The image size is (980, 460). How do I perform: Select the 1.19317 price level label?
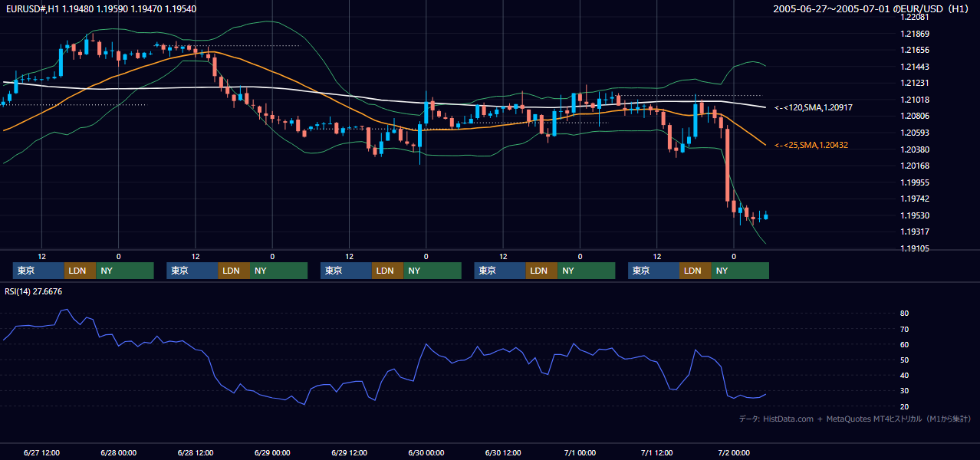click(915, 232)
